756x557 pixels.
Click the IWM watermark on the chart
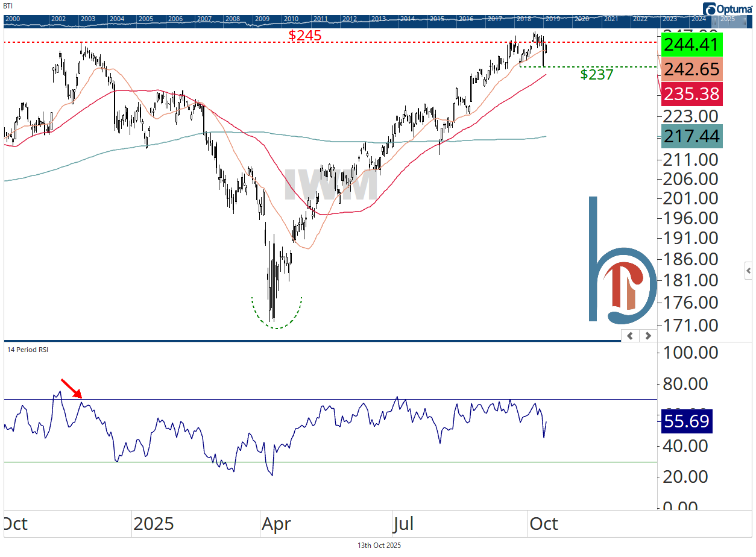pyautogui.click(x=331, y=184)
